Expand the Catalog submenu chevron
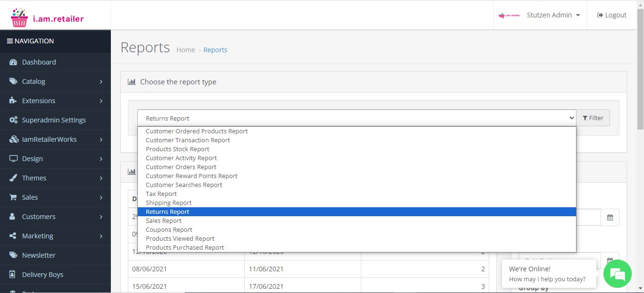This screenshot has height=293, width=644. [x=101, y=81]
